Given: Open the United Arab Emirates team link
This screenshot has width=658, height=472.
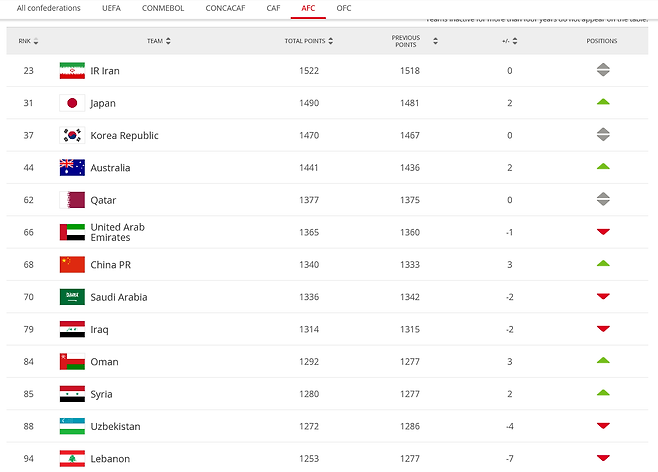Looking at the screenshot, I should click(118, 232).
